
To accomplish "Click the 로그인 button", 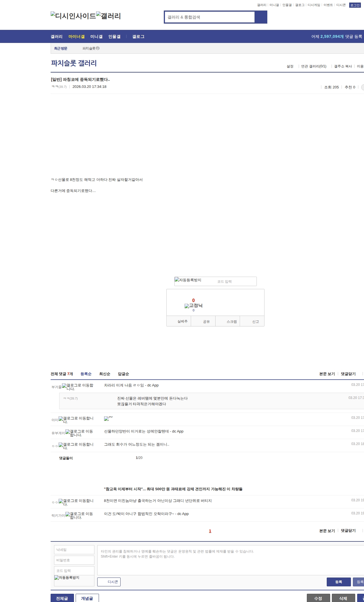I will point(355,5).
